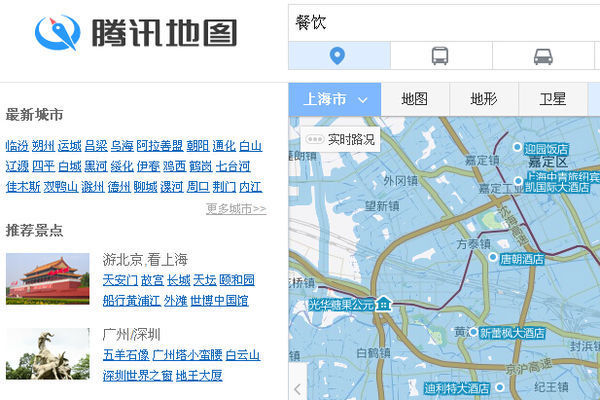Open the 外滩 attraction link

point(176,301)
